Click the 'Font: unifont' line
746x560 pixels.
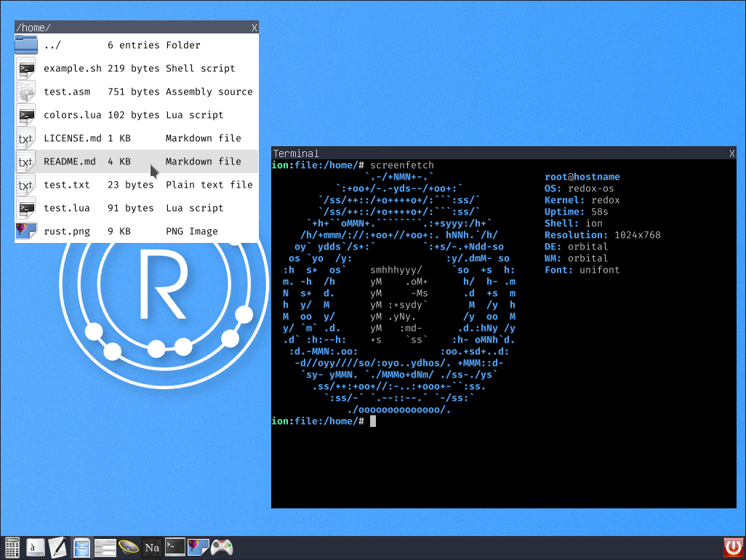pos(582,271)
